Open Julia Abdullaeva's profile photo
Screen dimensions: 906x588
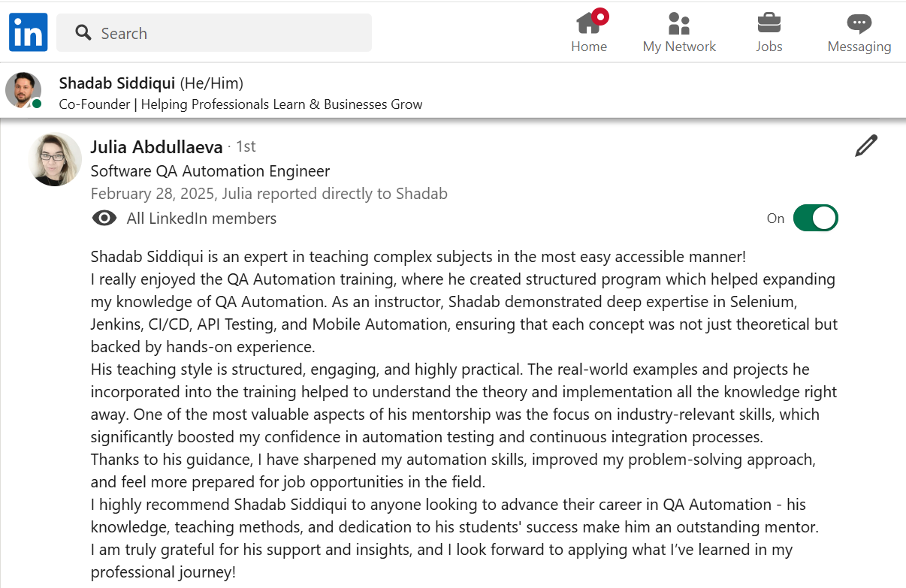55,159
